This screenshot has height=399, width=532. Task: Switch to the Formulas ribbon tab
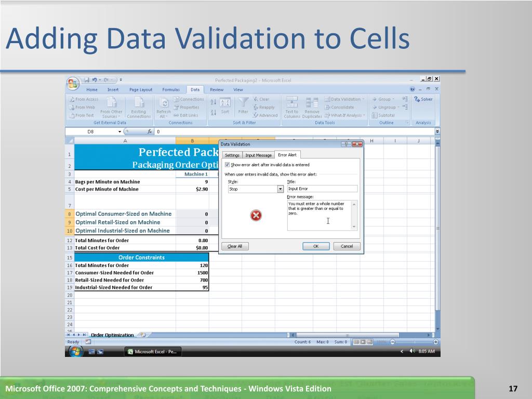click(171, 89)
